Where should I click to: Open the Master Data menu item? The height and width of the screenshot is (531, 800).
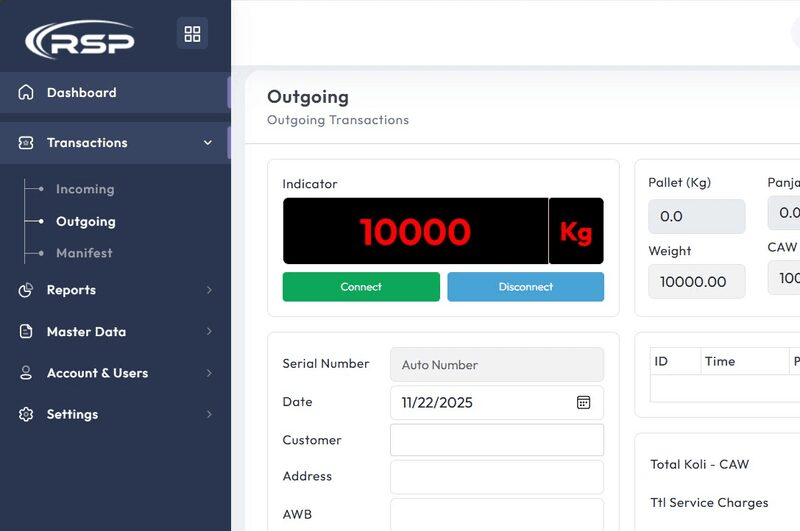pyautogui.click(x=115, y=332)
